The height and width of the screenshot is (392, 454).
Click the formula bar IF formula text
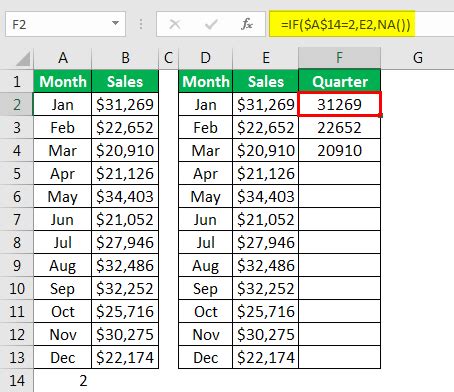coord(345,25)
